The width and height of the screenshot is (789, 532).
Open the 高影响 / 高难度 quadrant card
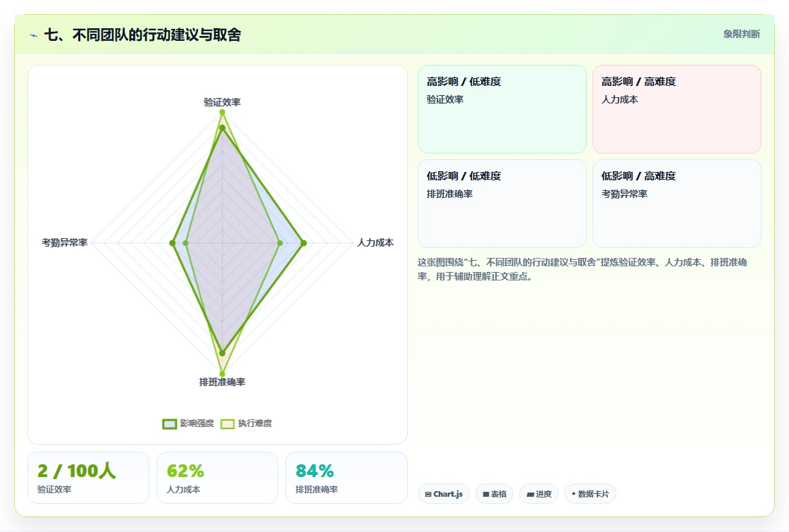[x=677, y=109]
